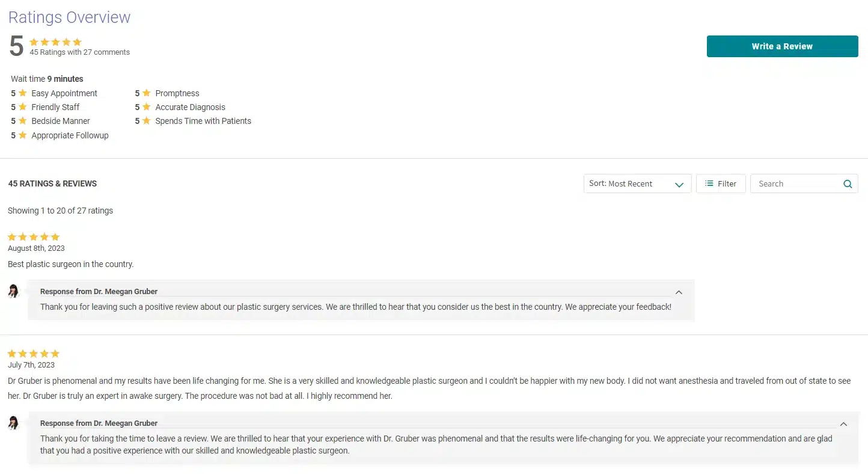The image size is (868, 474).
Task: Click the Filter list icon
Action: 709,183
